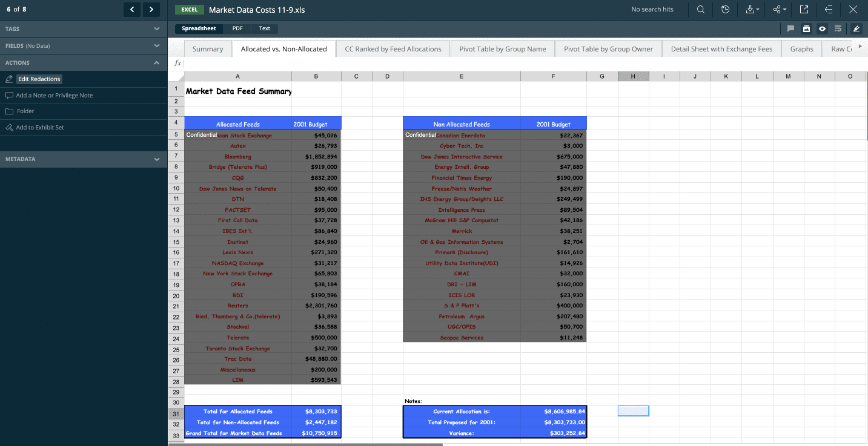
Task: Click the S & P Platt's cell
Action: click(462, 306)
